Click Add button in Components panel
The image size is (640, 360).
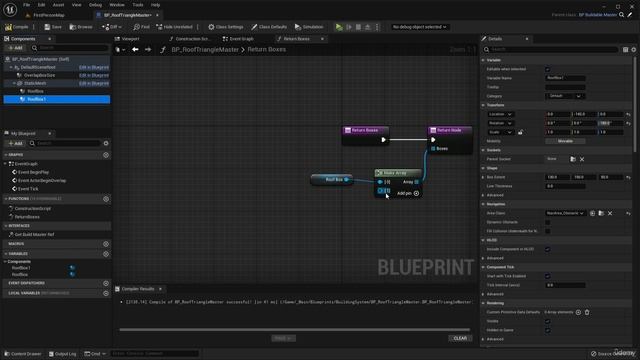pyautogui.click(x=16, y=48)
